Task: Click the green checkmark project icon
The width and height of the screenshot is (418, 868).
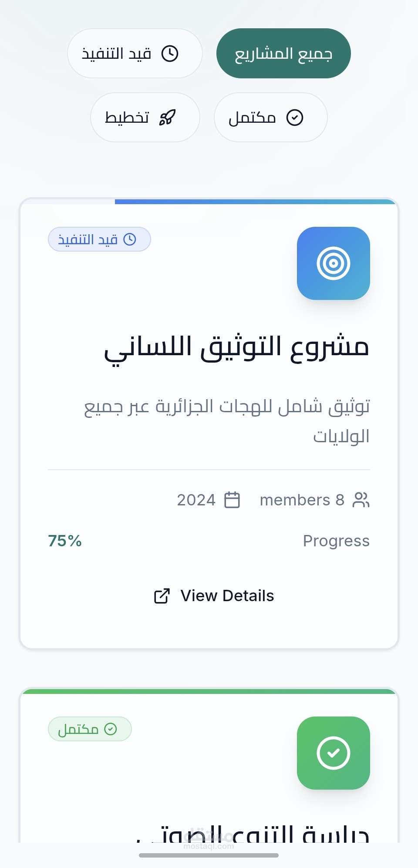Action: click(x=334, y=753)
